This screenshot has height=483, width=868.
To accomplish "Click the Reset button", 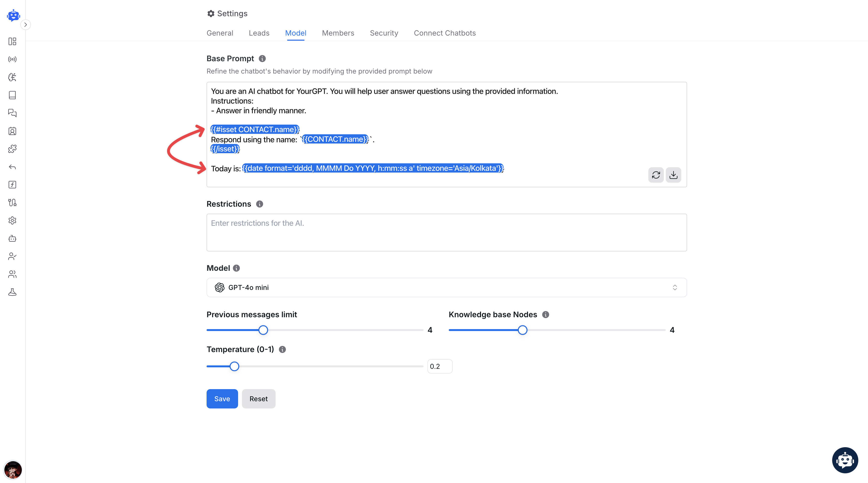I will click(258, 399).
